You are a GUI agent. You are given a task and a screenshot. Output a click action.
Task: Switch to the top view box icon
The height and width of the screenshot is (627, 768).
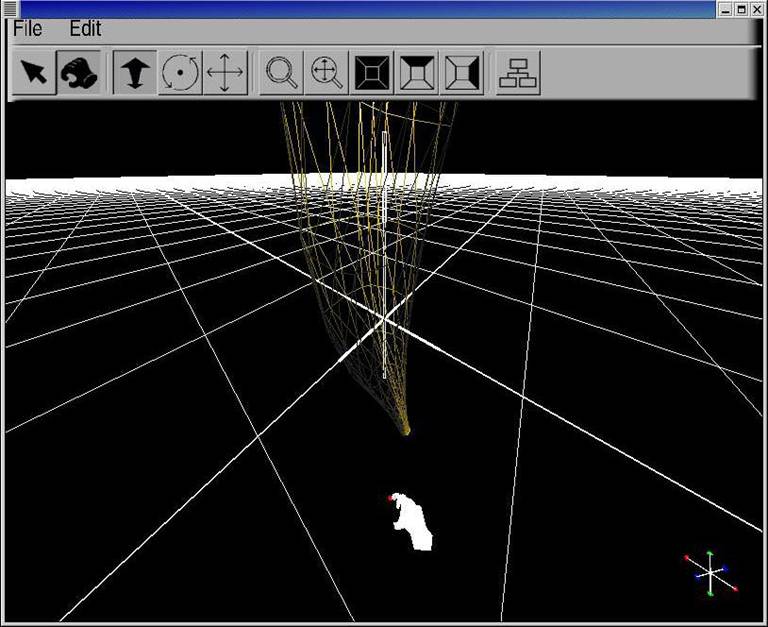pyautogui.click(x=417, y=72)
